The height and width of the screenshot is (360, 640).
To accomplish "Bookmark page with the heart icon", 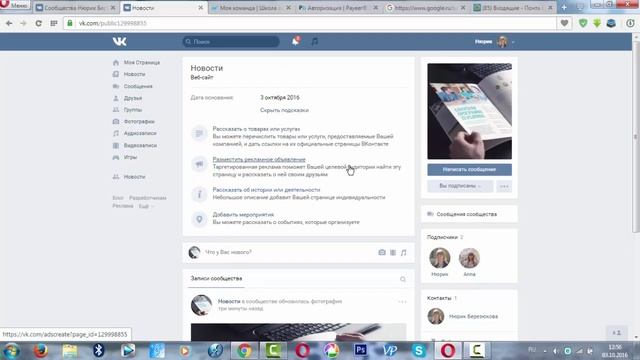I will coord(564,23).
